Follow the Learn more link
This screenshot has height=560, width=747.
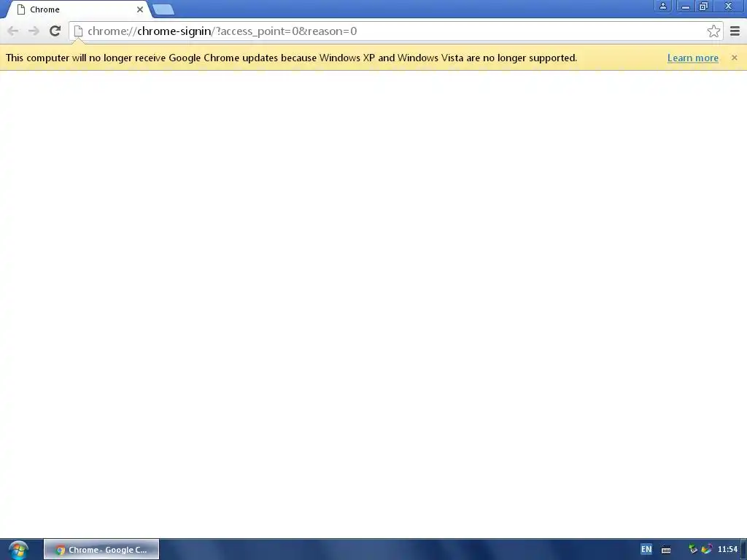click(x=693, y=58)
